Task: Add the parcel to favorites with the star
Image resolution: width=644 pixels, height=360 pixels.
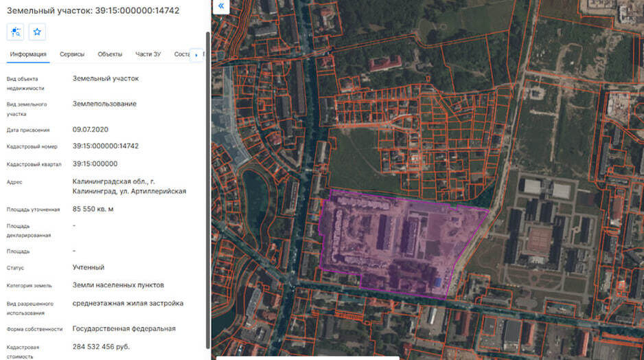Action: pos(37,32)
